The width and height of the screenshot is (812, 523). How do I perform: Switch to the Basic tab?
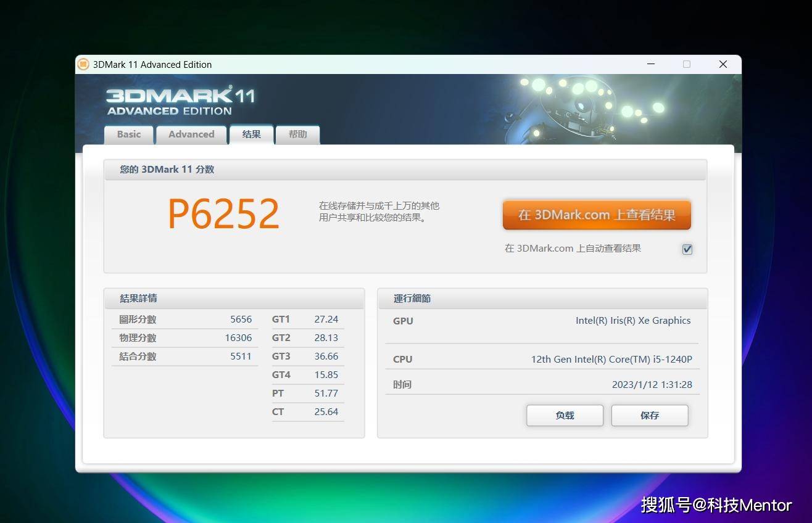coord(129,134)
